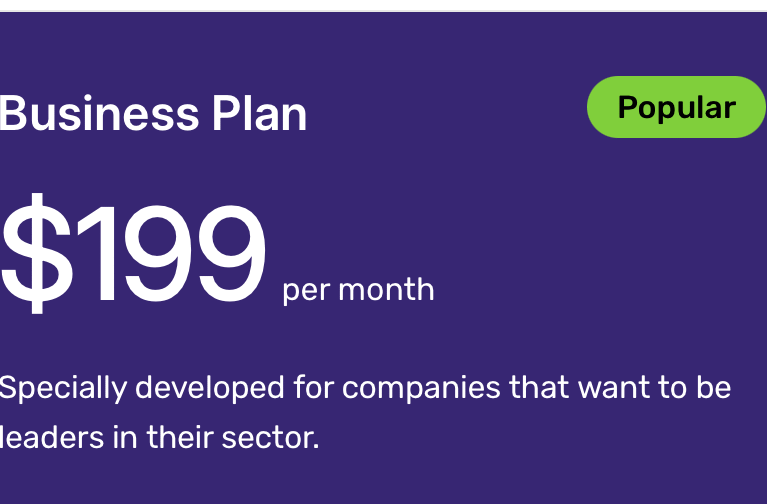This screenshot has height=504, width=767.
Task: Click the word Plan in the heading
Action: [x=259, y=115]
